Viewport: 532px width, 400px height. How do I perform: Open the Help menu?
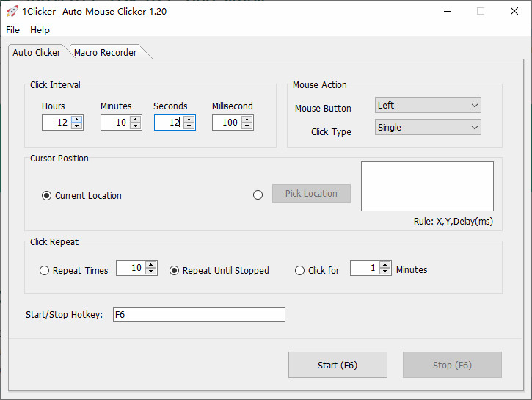[40, 30]
